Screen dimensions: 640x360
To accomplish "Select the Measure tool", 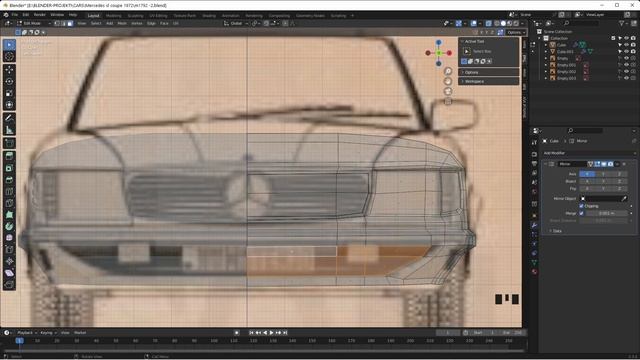I will click(9, 130).
